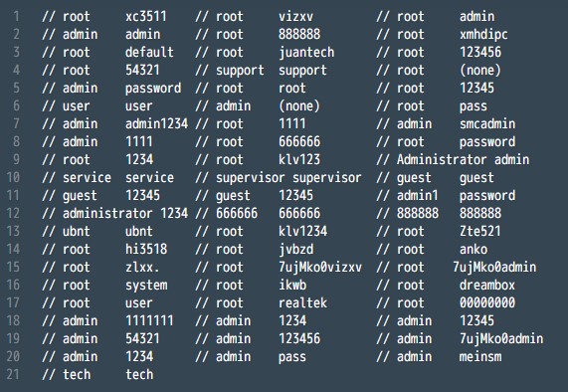Click klv123 on line 9
The height and width of the screenshot is (392, 568).
click(299, 160)
